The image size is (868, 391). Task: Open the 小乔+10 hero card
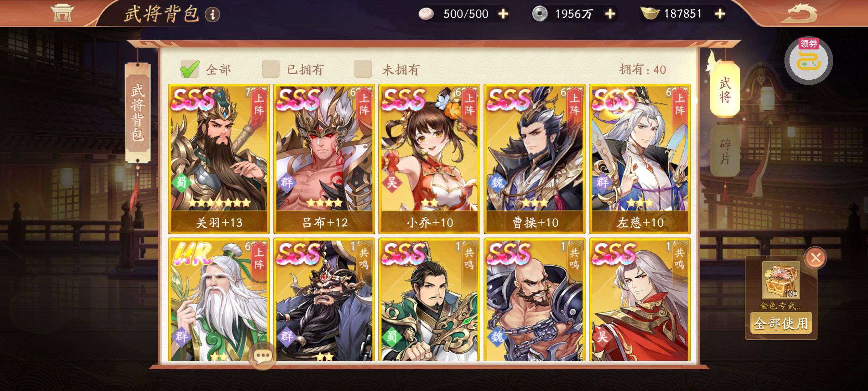click(x=429, y=159)
